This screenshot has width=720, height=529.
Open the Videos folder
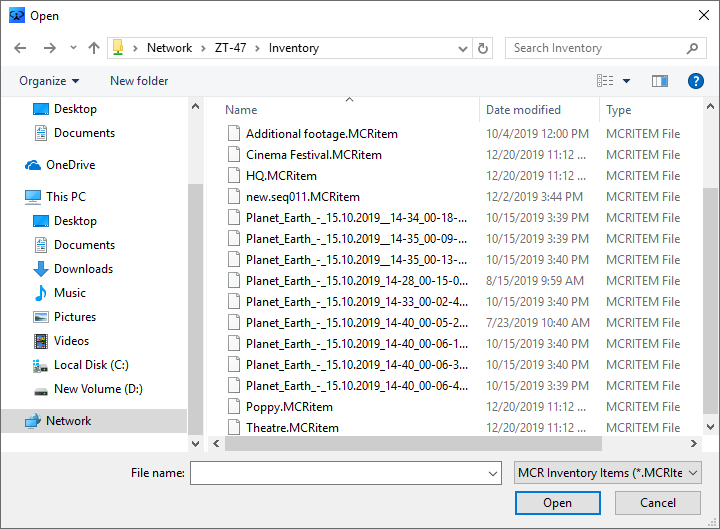(x=61, y=341)
